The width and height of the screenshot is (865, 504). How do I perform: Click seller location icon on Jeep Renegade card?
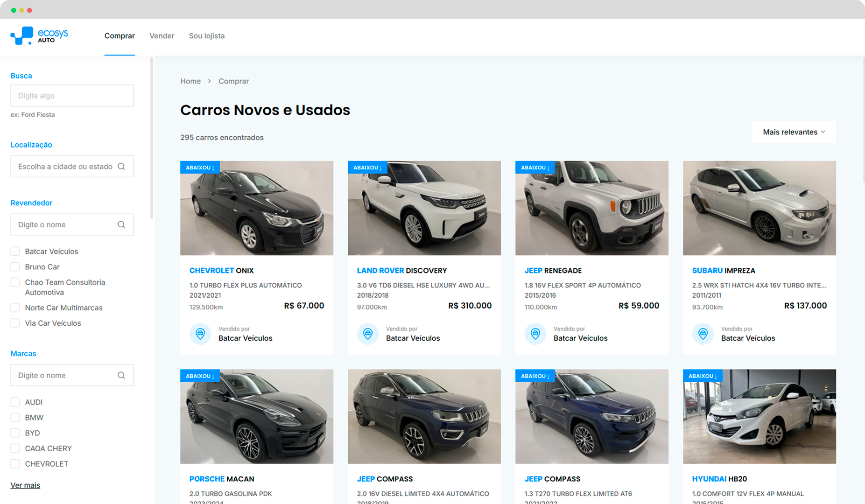tap(535, 334)
